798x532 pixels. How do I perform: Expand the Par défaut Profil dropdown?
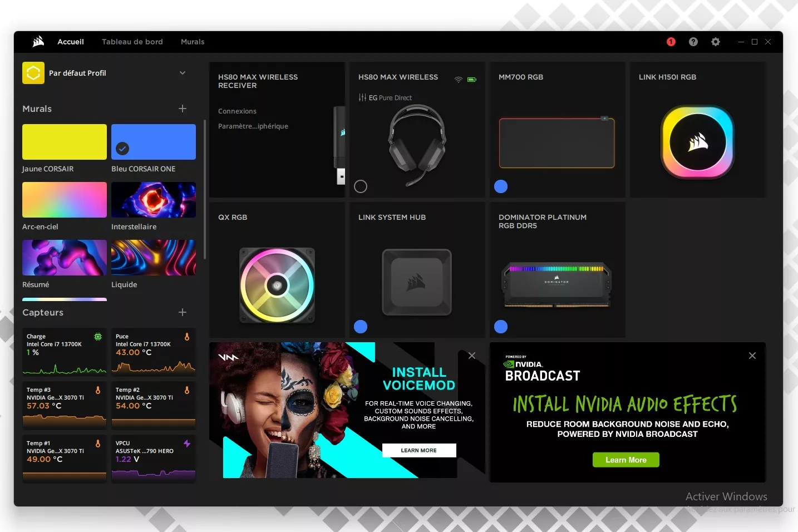[183, 73]
